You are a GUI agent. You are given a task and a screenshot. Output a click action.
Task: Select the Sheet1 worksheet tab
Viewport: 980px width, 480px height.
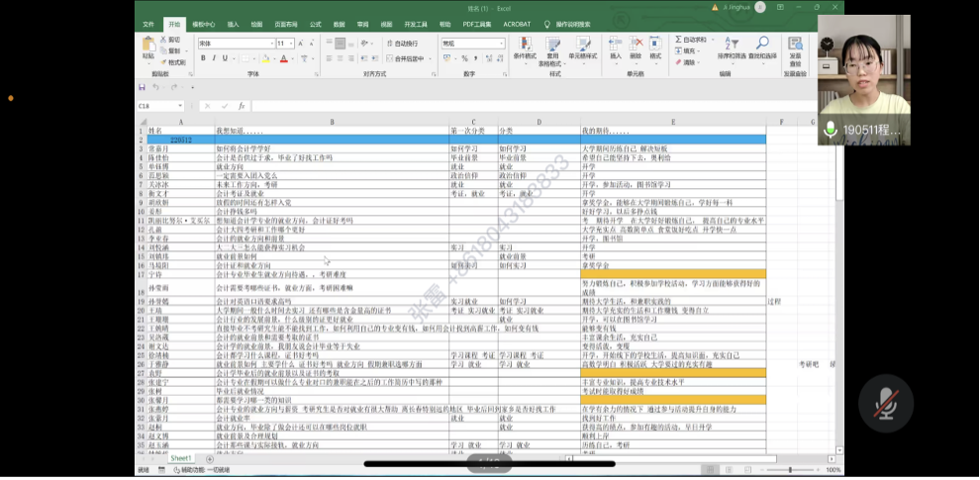point(180,459)
